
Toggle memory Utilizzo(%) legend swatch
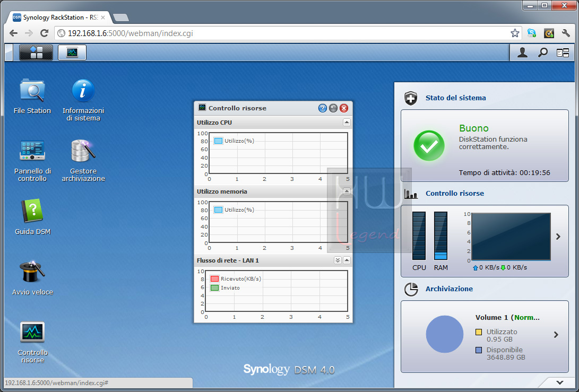pyautogui.click(x=218, y=210)
